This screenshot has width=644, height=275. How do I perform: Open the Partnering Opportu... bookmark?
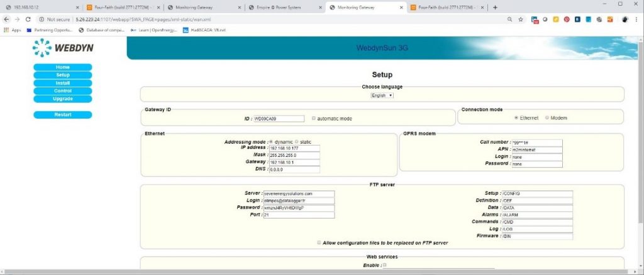(49, 30)
